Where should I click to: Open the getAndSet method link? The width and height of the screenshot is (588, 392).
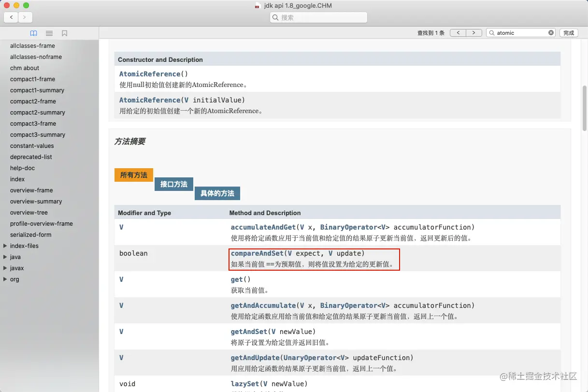click(x=249, y=332)
